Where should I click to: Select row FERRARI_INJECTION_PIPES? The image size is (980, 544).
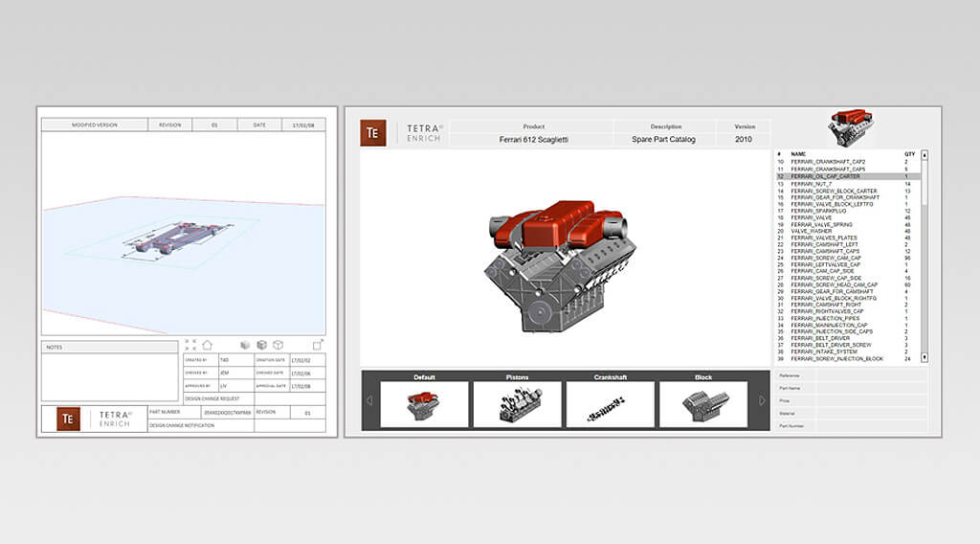tap(848, 319)
